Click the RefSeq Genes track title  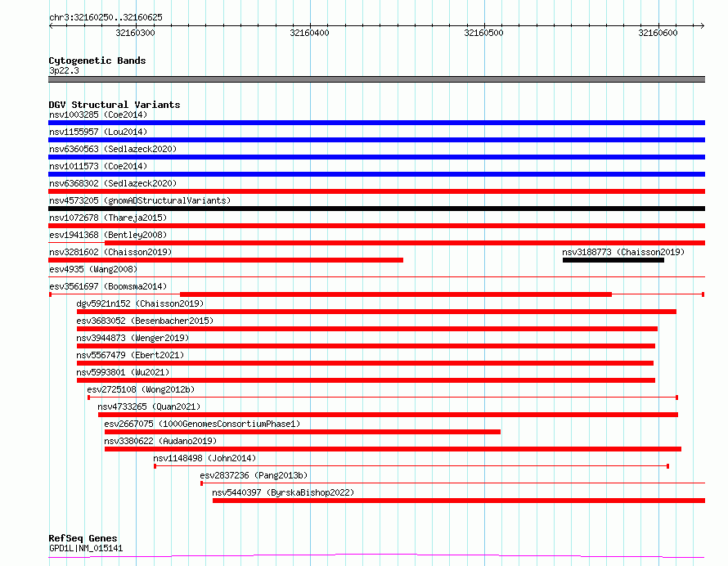[x=83, y=538]
